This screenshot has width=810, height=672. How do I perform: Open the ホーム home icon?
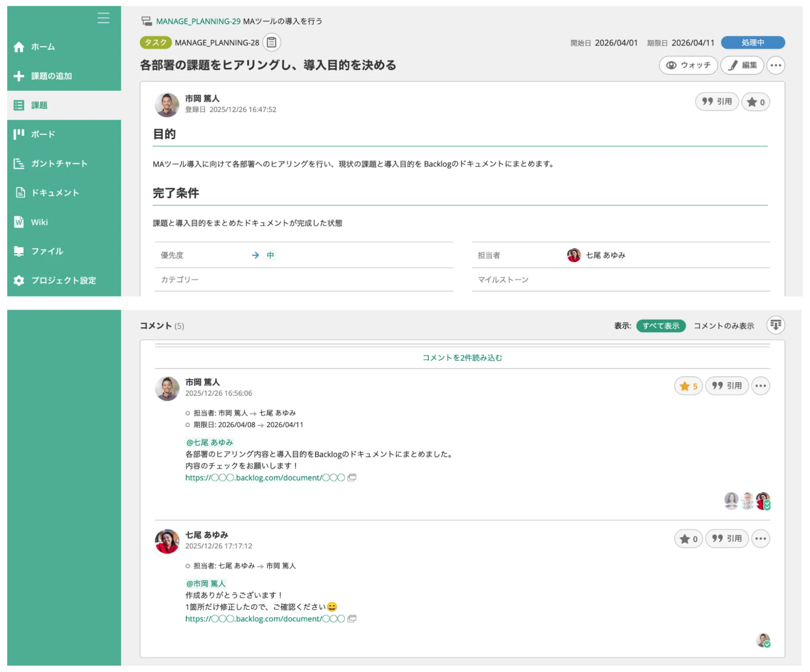pyautogui.click(x=19, y=47)
